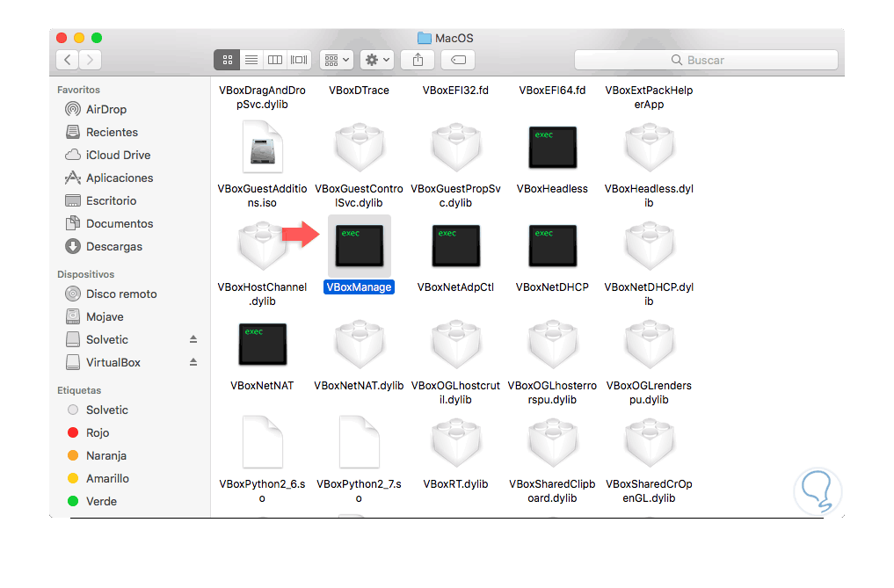
Task: Click the VBoxEFI64.fd file name
Action: (552, 91)
